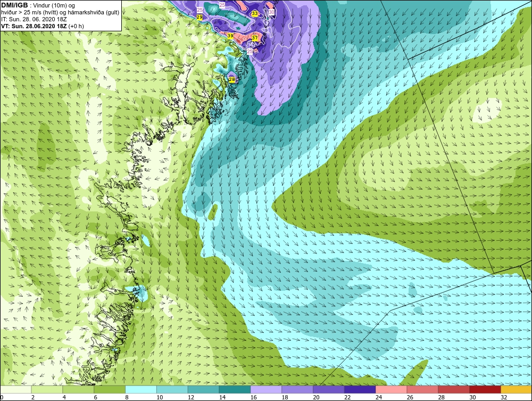The width and height of the screenshot is (532, 401).
Task: Click the yellow 37 gust marker
Action: (x=254, y=38)
